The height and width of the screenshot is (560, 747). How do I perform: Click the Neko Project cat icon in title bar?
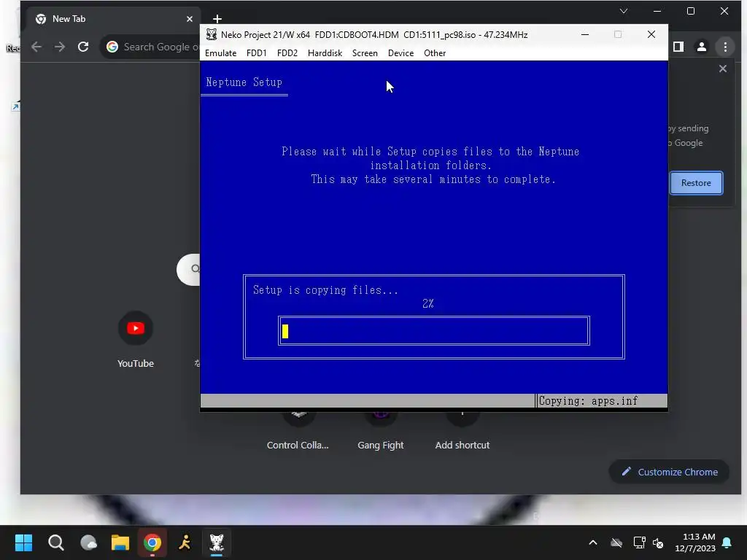(211, 34)
